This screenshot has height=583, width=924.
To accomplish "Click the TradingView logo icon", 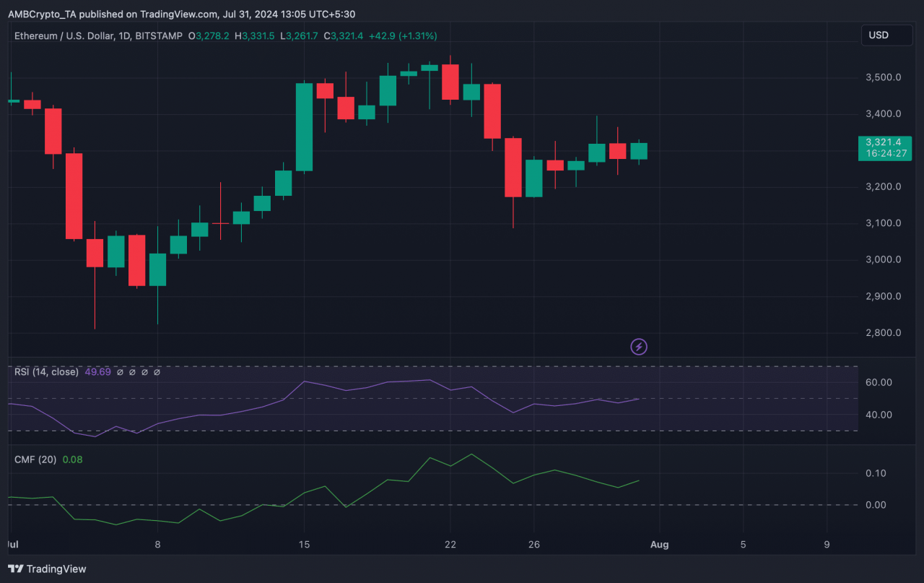I will tap(16, 569).
